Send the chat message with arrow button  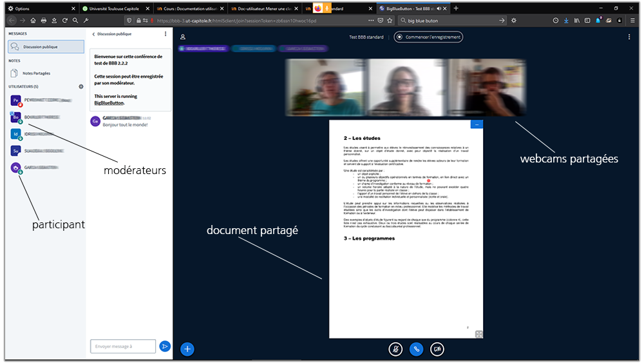pos(165,346)
